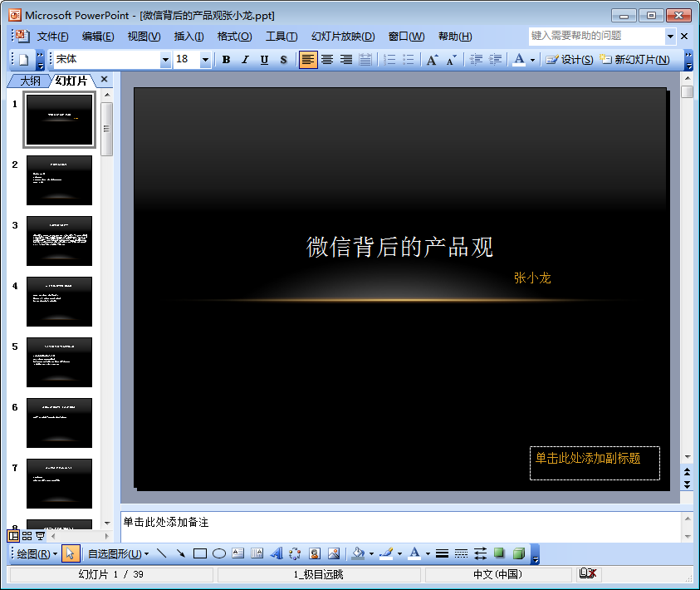Open 编辑(E) menu

tap(98, 37)
